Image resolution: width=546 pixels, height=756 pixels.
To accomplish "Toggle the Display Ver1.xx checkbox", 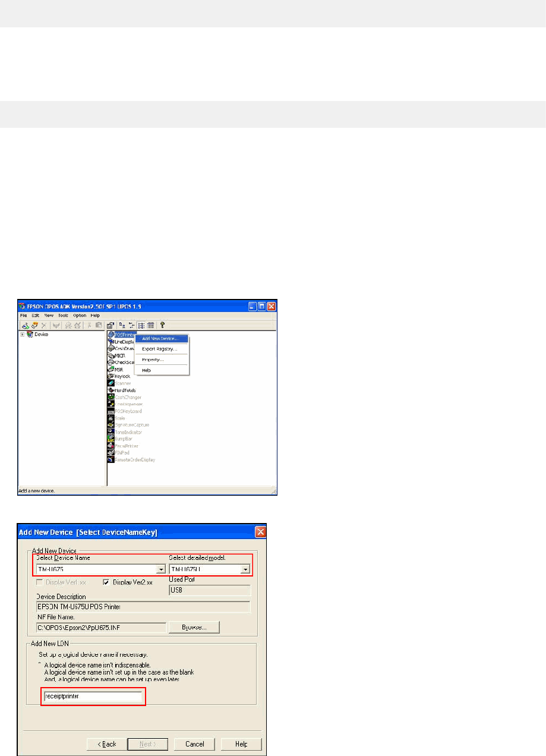I will click(x=40, y=582).
